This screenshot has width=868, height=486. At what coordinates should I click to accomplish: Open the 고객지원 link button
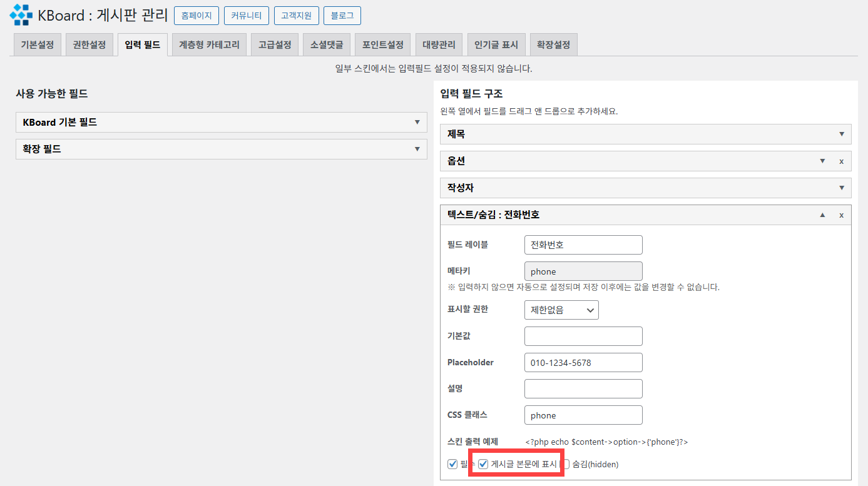(x=297, y=16)
